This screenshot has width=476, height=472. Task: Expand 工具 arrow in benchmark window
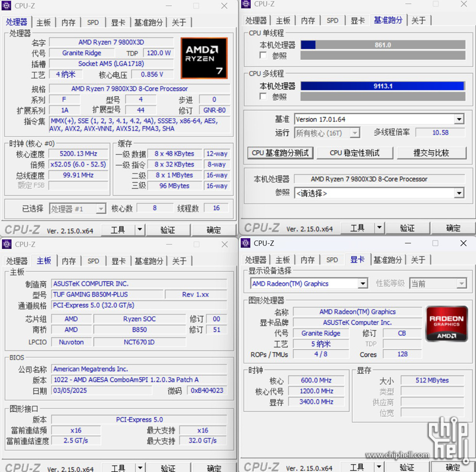(379, 227)
